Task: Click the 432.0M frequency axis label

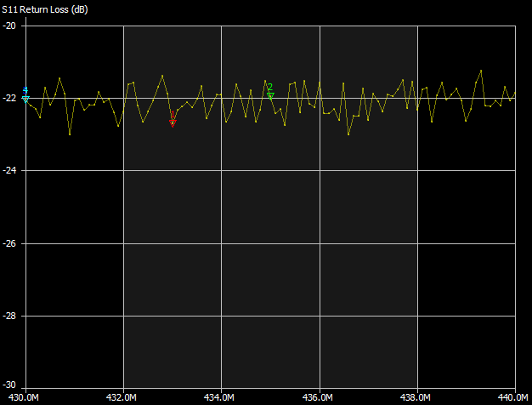Action: (122, 397)
